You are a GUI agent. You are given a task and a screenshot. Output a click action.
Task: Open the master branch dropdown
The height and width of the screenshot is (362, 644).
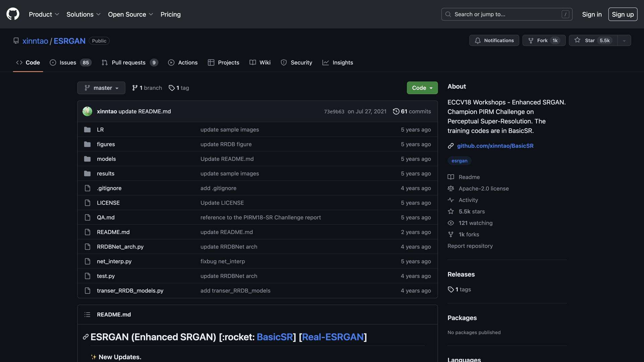pos(101,88)
